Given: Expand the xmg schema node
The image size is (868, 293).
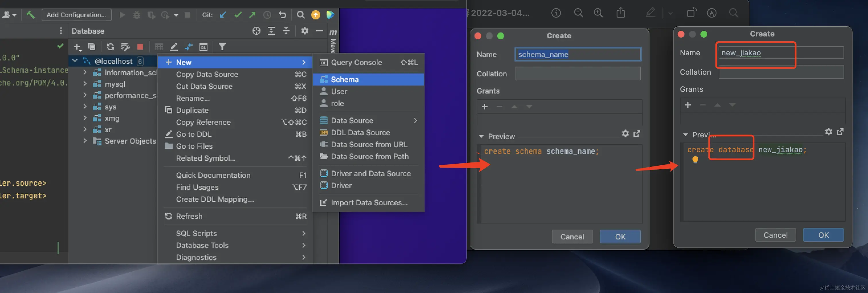Looking at the screenshot, I should (85, 118).
